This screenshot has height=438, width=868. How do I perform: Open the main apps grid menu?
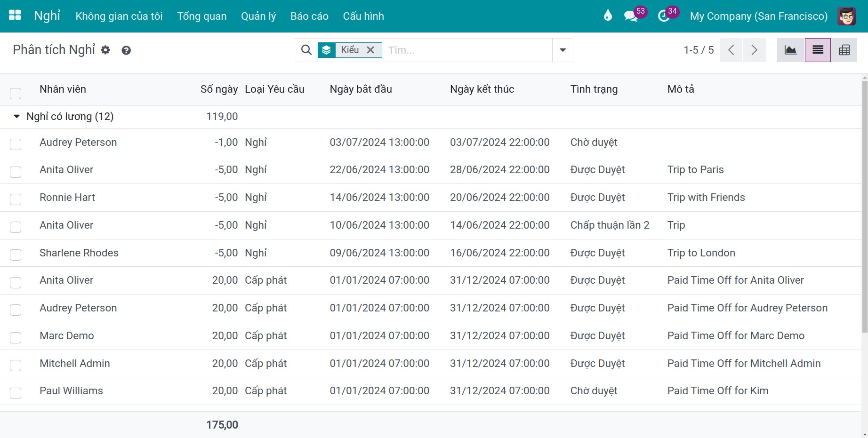coord(15,16)
